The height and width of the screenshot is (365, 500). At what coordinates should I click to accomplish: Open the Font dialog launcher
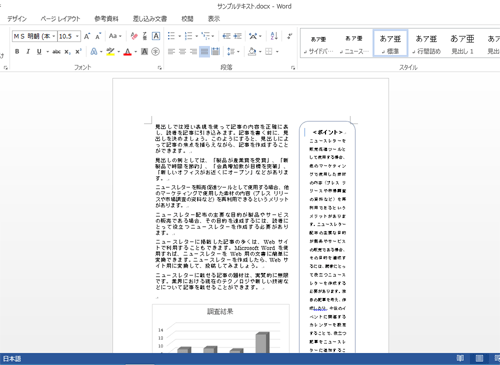coord(160,68)
